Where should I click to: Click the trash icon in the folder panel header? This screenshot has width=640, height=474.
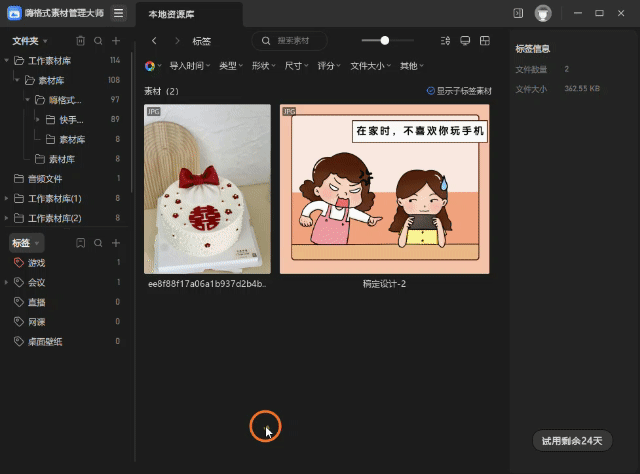tap(80, 41)
